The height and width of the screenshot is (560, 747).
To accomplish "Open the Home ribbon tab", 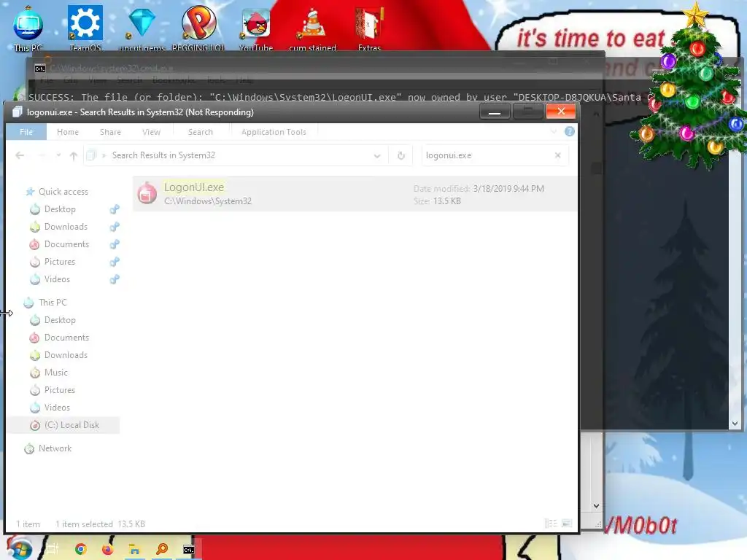I will point(68,132).
